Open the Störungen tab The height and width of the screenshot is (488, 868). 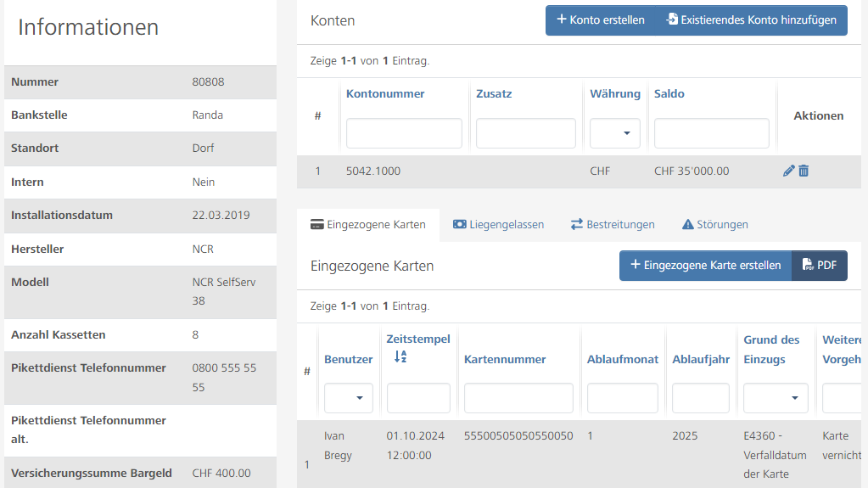(714, 225)
